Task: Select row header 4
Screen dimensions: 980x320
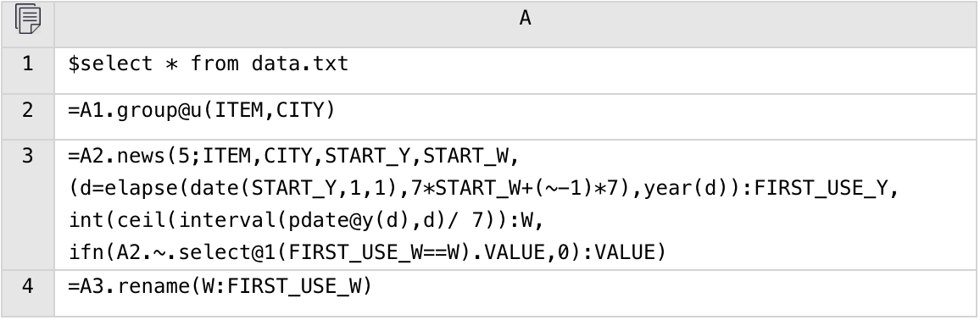Action: (x=27, y=293)
